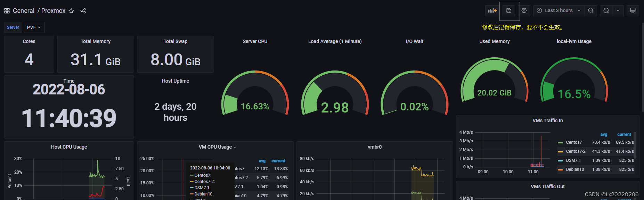Viewport: 644px width, 200px height.
Task: Cycle view mode with monitor icon
Action: [633, 10]
